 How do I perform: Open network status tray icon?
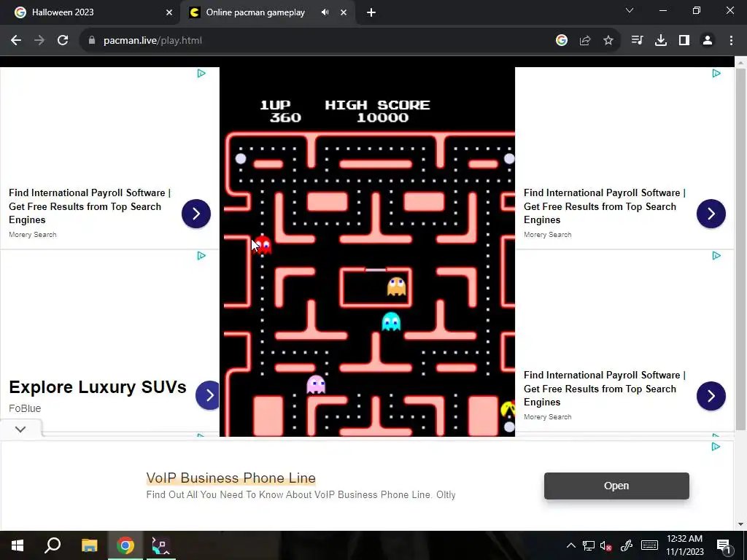point(589,545)
